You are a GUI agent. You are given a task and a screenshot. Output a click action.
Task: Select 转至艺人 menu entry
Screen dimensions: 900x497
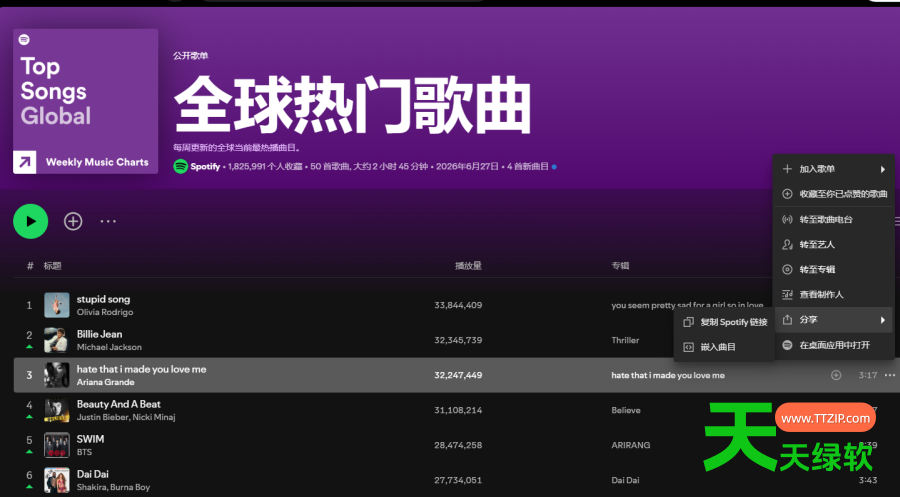point(833,244)
